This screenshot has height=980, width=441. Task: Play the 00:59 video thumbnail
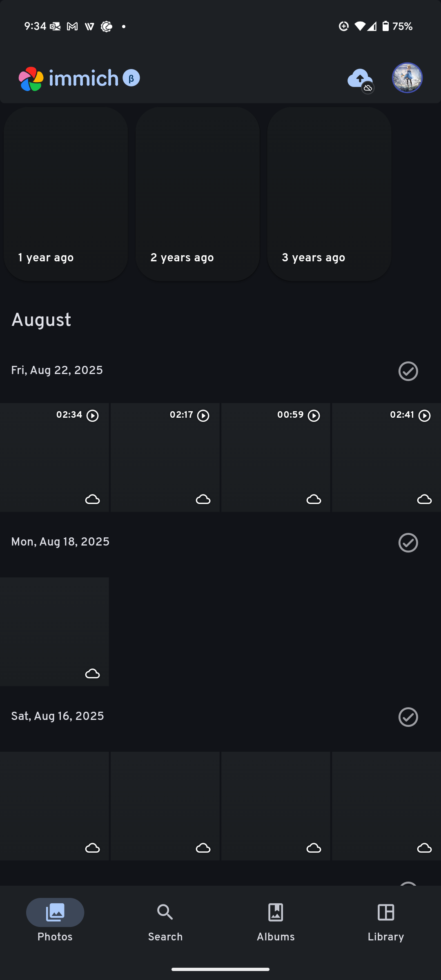[276, 457]
